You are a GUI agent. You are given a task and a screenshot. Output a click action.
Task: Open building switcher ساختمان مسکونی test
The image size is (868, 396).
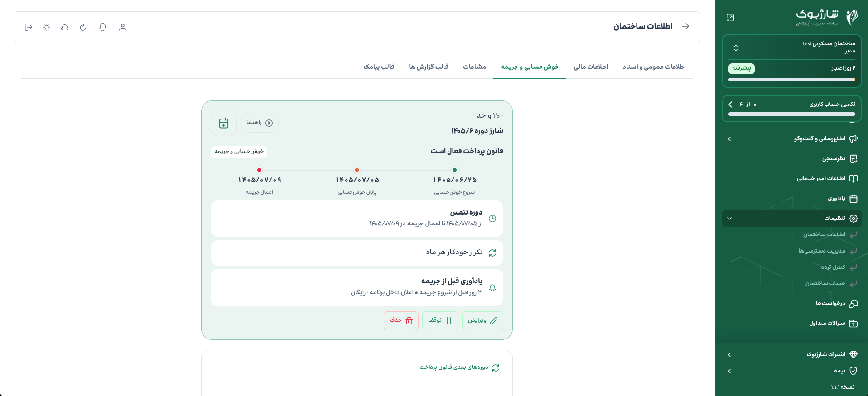[791, 47]
